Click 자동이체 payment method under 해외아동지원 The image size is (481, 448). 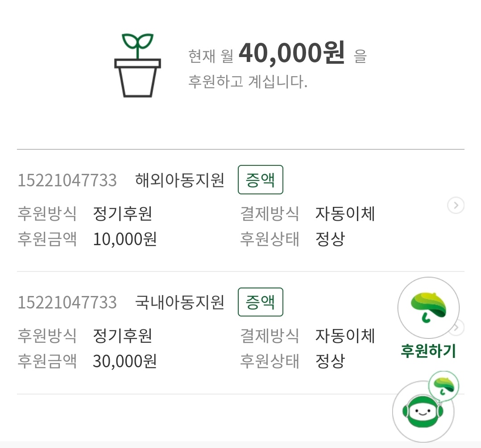pos(345,214)
